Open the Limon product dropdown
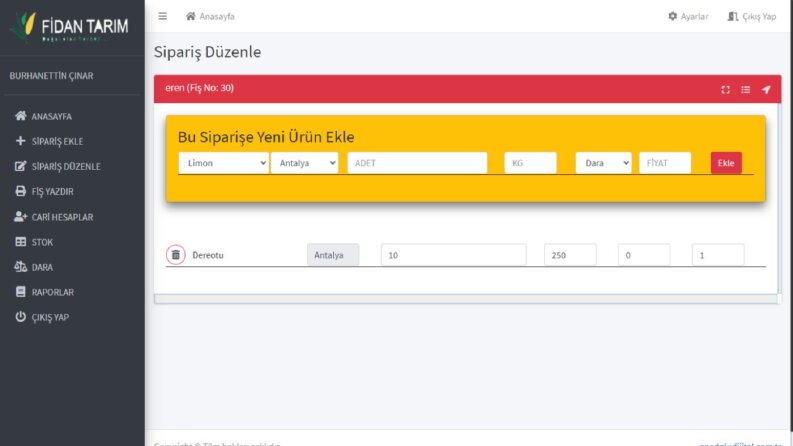The image size is (793, 446). [x=223, y=163]
